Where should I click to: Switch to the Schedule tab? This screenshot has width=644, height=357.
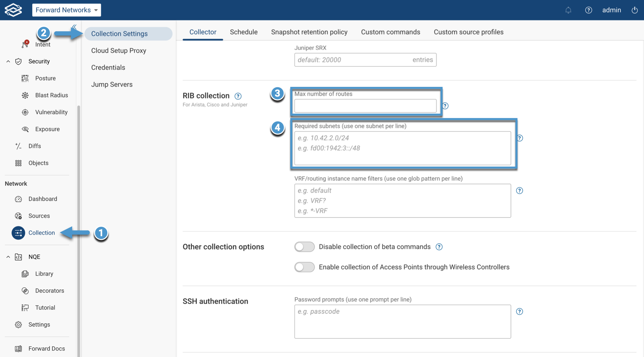pyautogui.click(x=244, y=32)
